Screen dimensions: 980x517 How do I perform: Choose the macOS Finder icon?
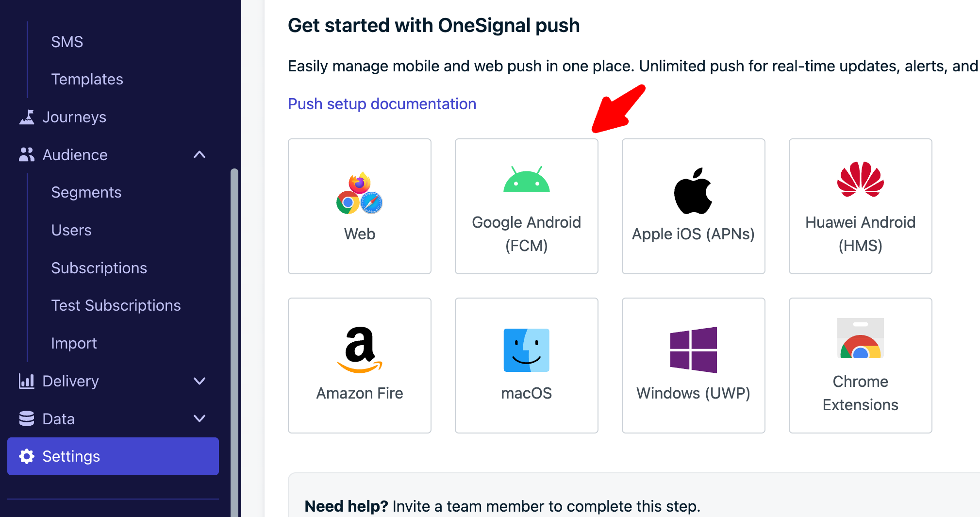(x=526, y=350)
